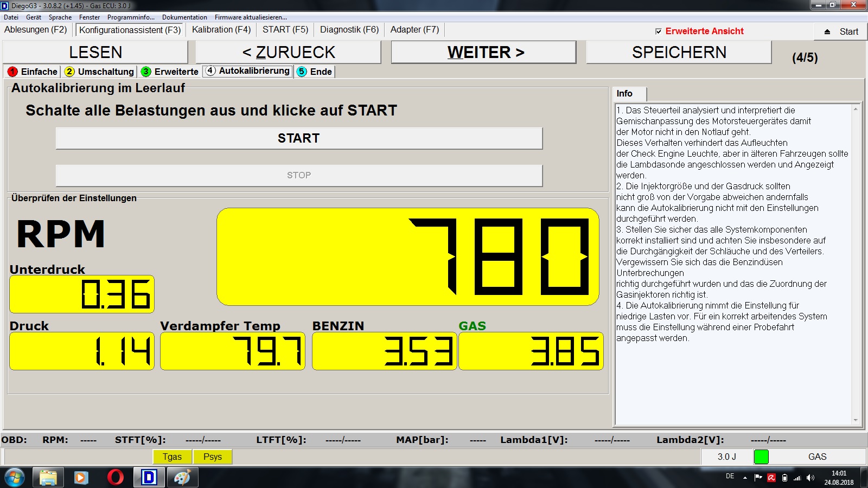Select the Erweiterte wizard tab

[170, 72]
